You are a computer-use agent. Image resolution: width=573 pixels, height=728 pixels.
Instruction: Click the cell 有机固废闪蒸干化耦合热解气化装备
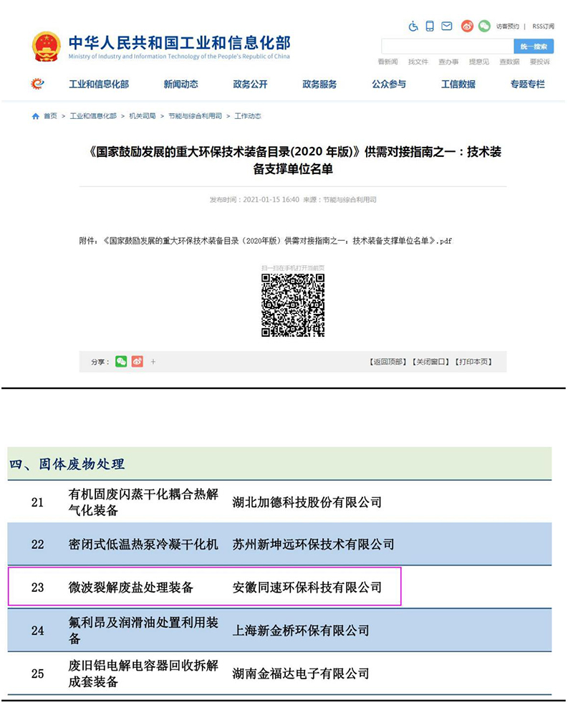[x=143, y=502]
